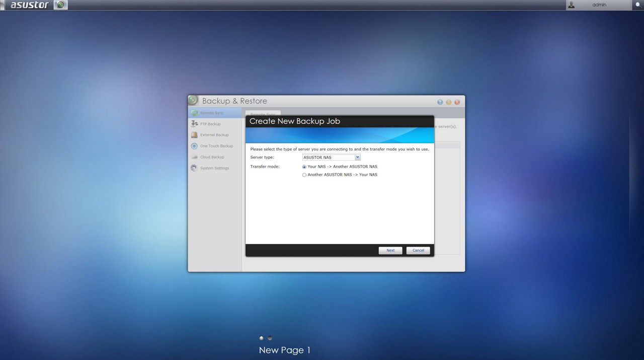Minimize the Backup & Restore window
Screen dimensions: 644x360
coord(449,102)
